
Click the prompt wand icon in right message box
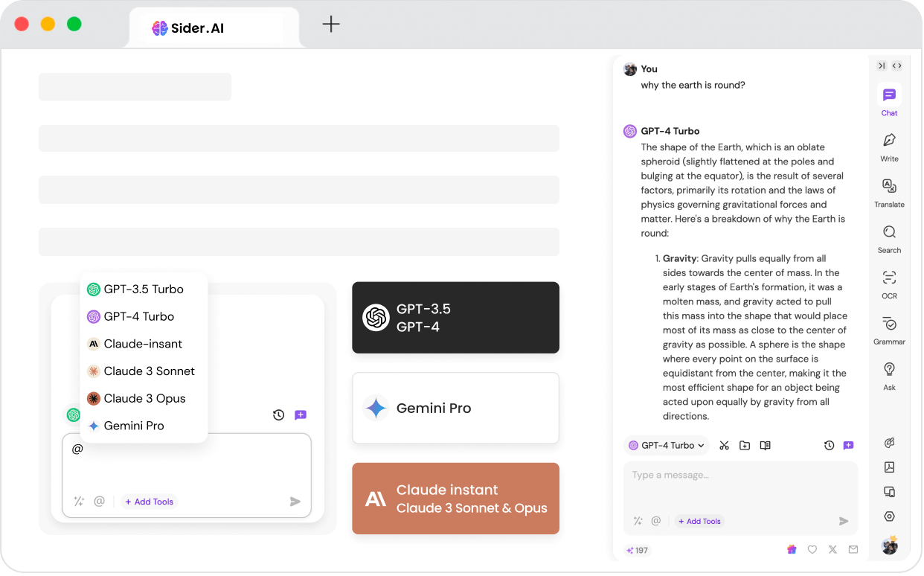click(638, 521)
